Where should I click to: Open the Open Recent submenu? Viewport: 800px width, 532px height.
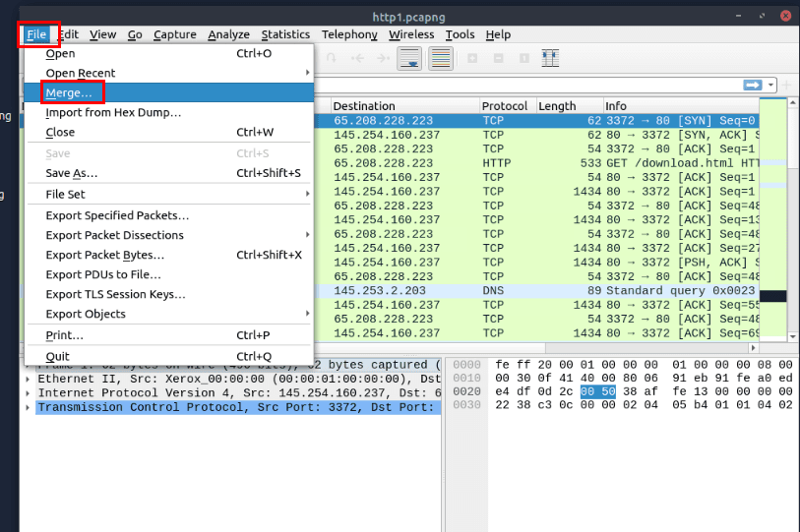(x=81, y=73)
